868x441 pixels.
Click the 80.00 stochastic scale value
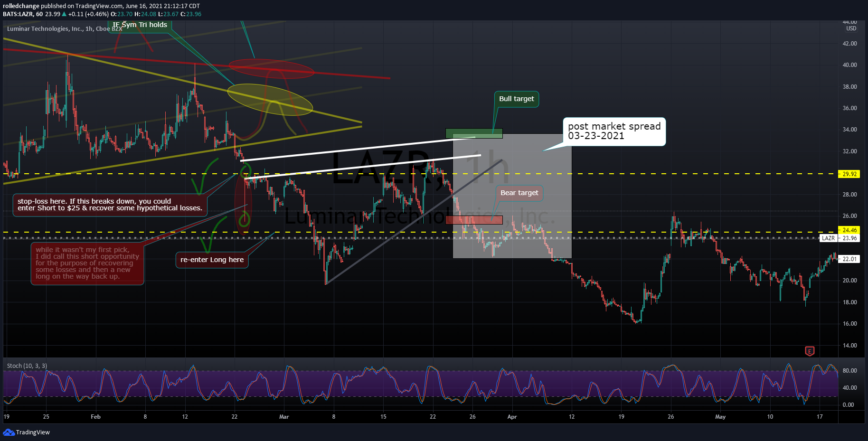pyautogui.click(x=849, y=371)
